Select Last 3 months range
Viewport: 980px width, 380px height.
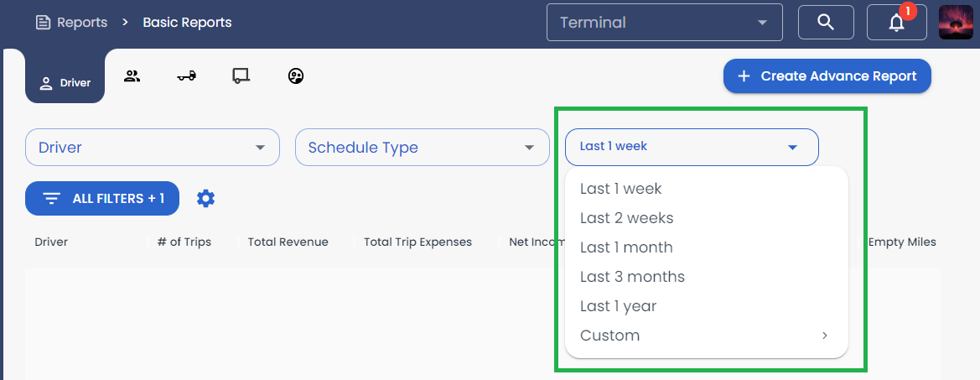[x=632, y=277]
